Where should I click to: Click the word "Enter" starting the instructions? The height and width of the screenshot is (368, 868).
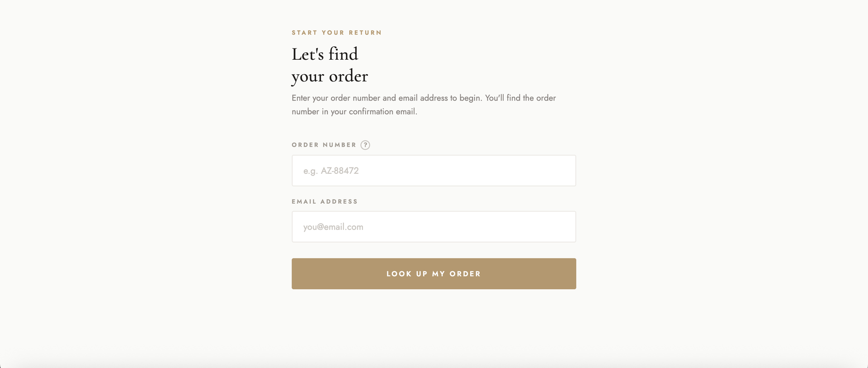(x=301, y=98)
